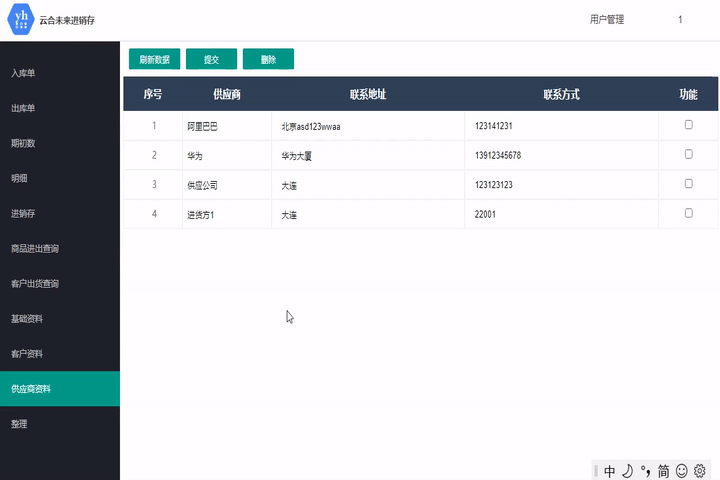
Task: Open the IME settings gear icon
Action: tap(700, 470)
